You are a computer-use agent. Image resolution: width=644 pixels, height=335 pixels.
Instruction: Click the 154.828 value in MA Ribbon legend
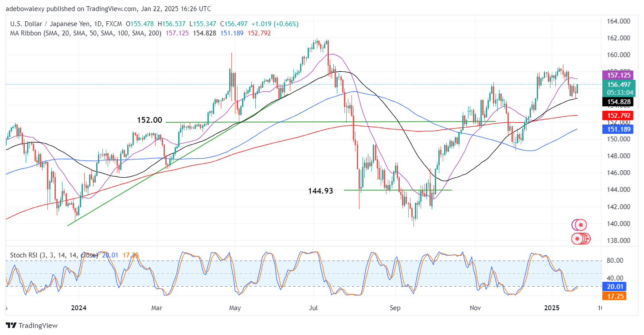pyautogui.click(x=205, y=33)
